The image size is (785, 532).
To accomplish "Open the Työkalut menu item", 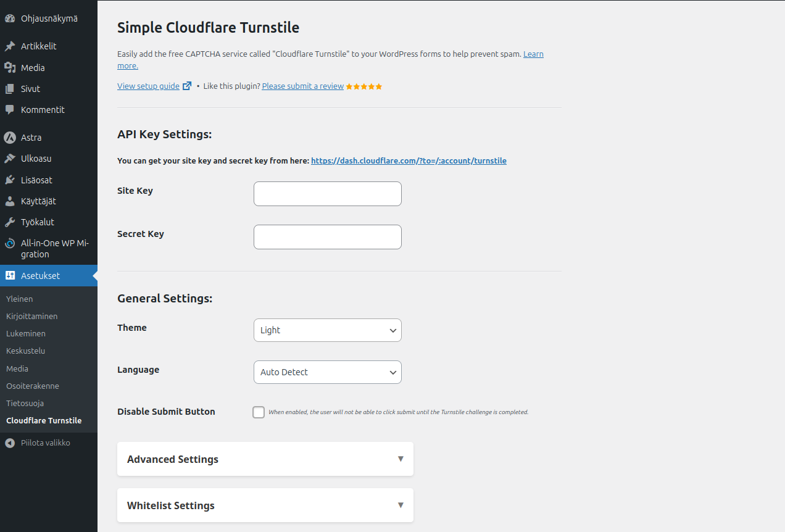I will [x=49, y=222].
